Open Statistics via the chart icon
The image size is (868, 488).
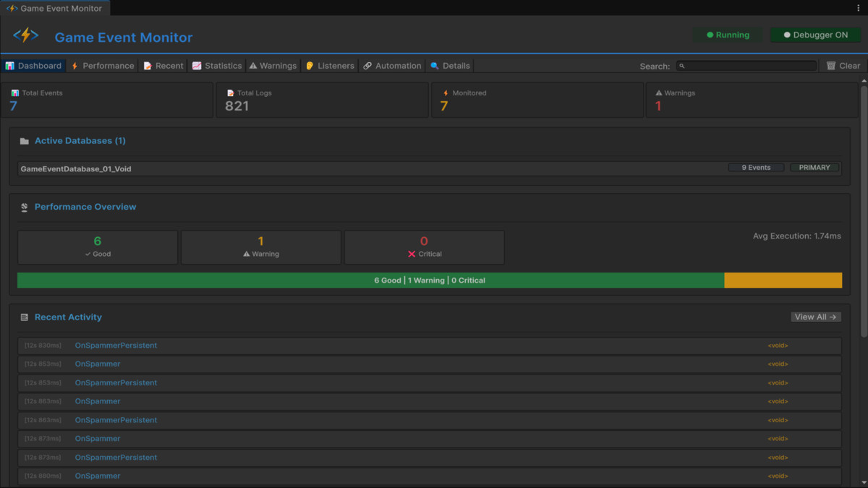point(196,65)
